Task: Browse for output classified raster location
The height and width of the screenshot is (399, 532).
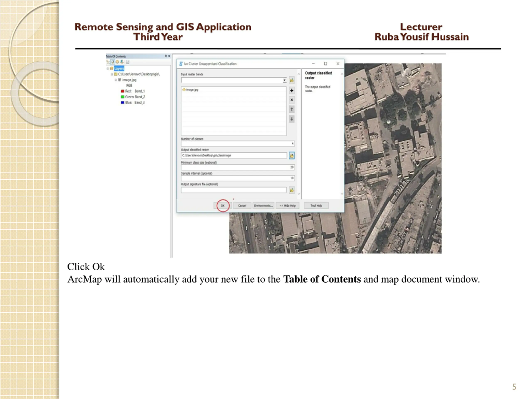Action: click(x=292, y=156)
